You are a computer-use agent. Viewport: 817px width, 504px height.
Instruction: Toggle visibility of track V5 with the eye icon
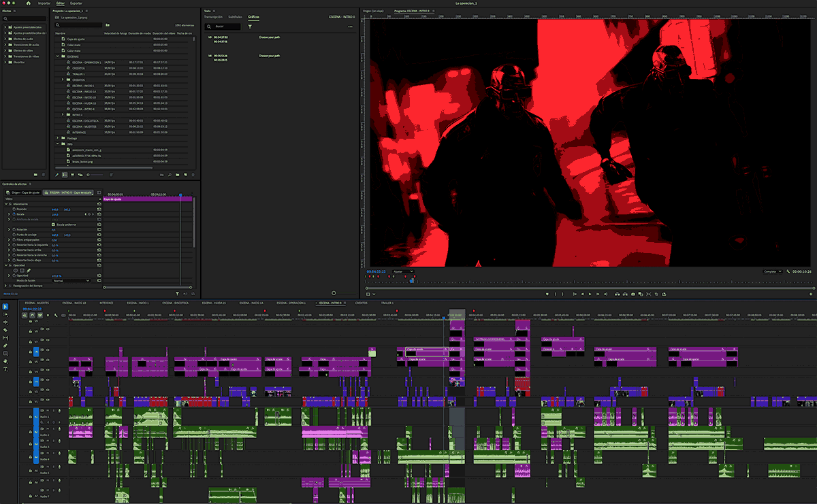pyautogui.click(x=48, y=360)
